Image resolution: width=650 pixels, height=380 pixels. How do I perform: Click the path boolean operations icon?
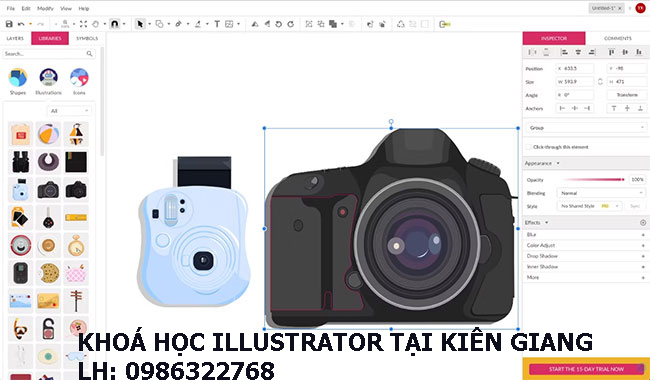(x=333, y=24)
